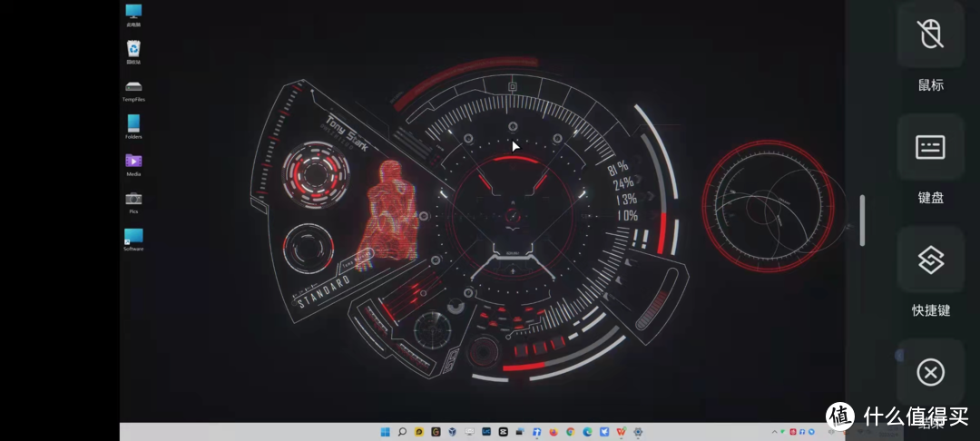This screenshot has width=980, height=441.
Task: Launch Microsoft Edge from the taskbar
Action: click(587, 432)
